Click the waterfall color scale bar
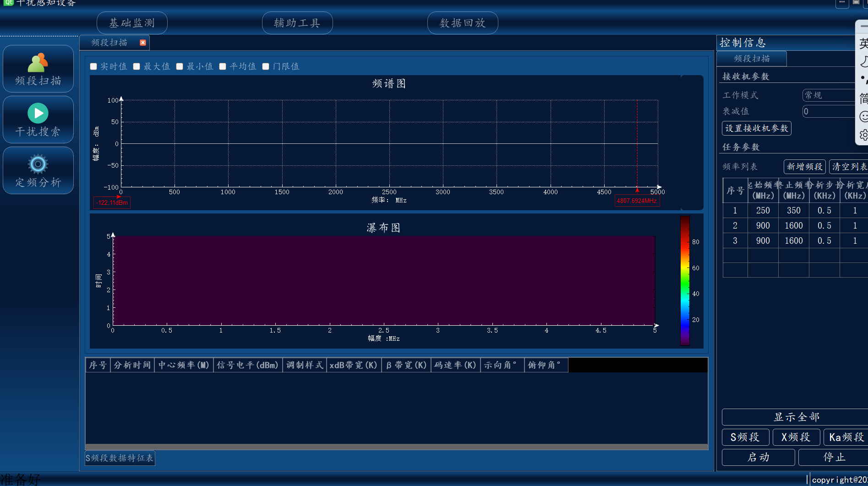Image resolution: width=868 pixels, height=486 pixels. tap(685, 280)
